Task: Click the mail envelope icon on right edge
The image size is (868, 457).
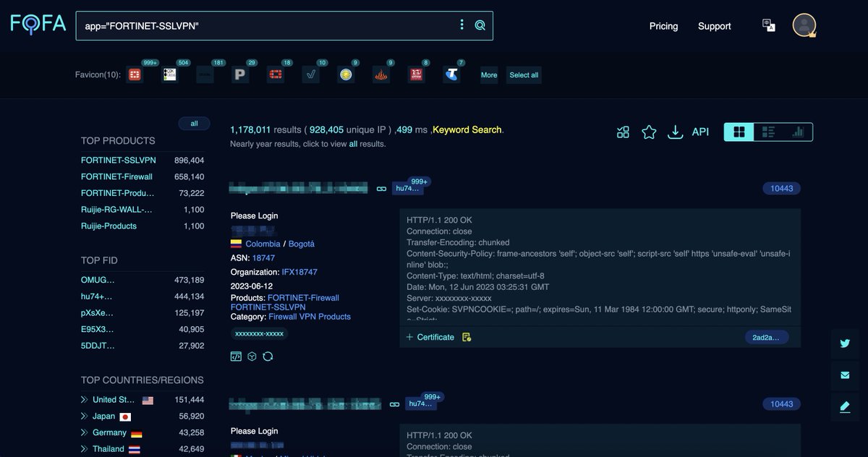Action: coord(845,375)
